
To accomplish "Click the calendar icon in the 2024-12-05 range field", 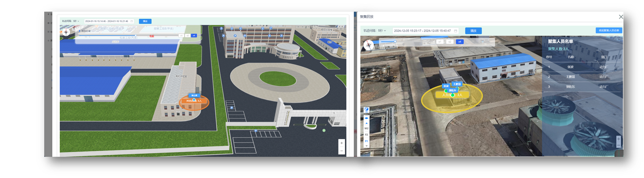I will pyautogui.click(x=455, y=31).
